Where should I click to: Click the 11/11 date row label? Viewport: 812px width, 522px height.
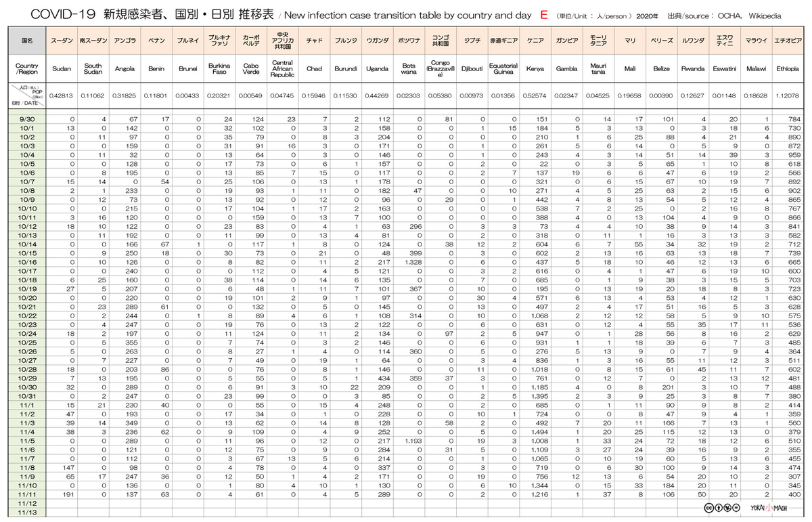point(27,495)
